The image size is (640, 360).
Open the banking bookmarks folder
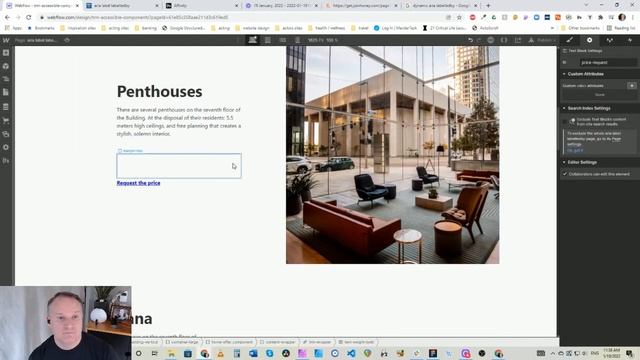(145, 28)
